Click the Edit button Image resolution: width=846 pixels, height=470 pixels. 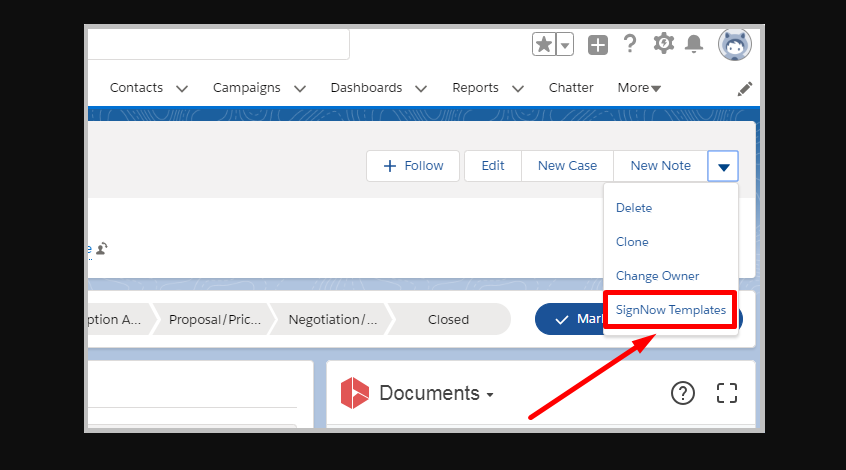pyautogui.click(x=493, y=166)
